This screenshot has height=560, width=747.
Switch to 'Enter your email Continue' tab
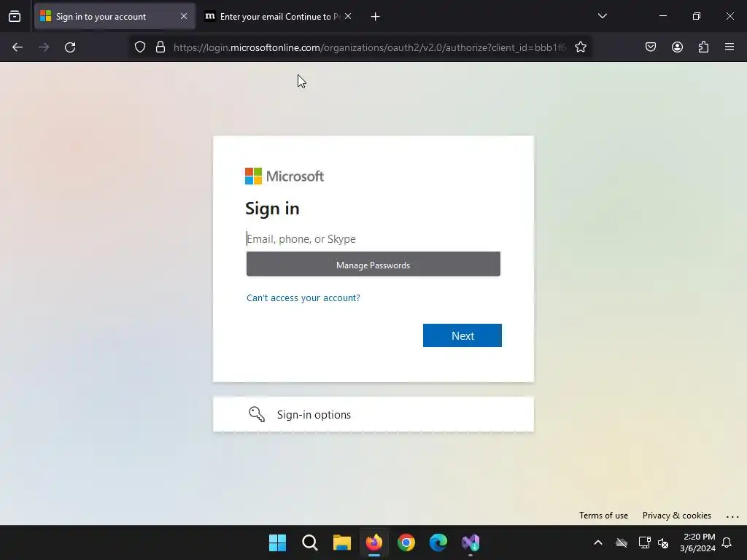coord(278,17)
